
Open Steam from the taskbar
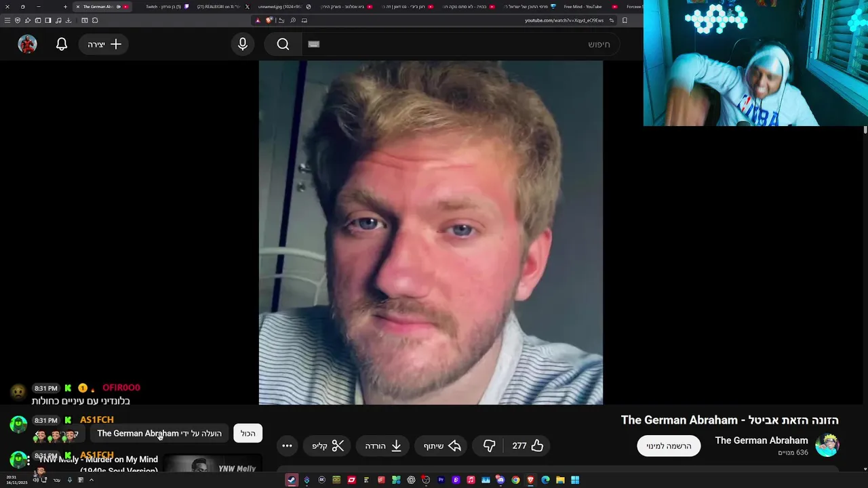coord(290,480)
